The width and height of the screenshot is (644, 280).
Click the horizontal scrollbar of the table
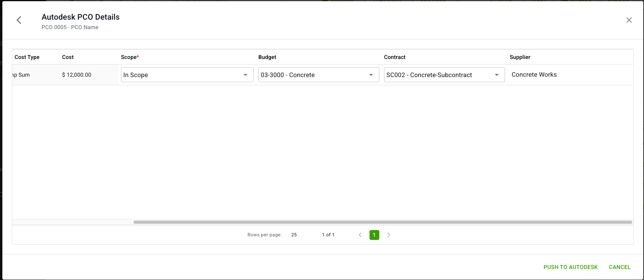coord(383,222)
